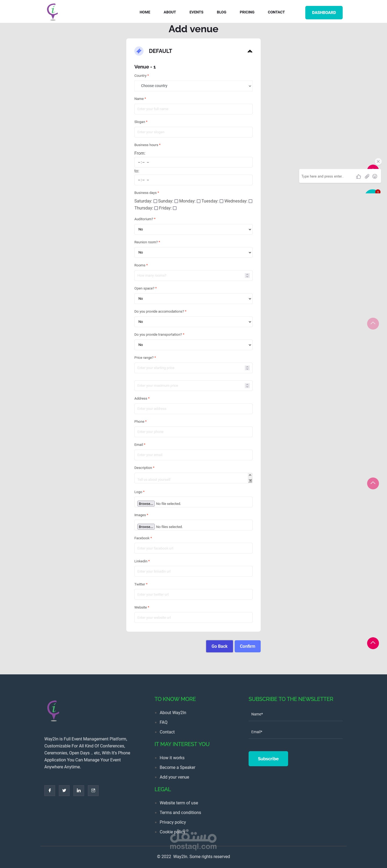387x868 pixels.
Task: Click the LinkedIn icon in footer
Action: (x=78, y=790)
